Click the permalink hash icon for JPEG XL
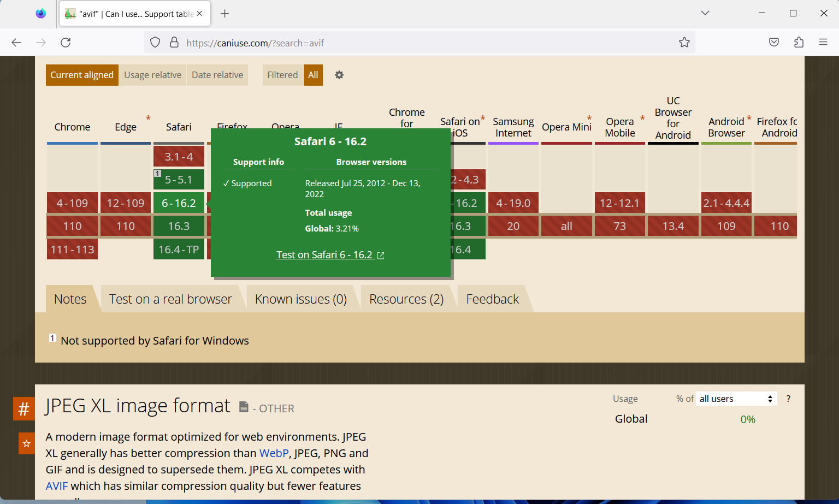This screenshot has height=504, width=839. pyautogui.click(x=23, y=408)
